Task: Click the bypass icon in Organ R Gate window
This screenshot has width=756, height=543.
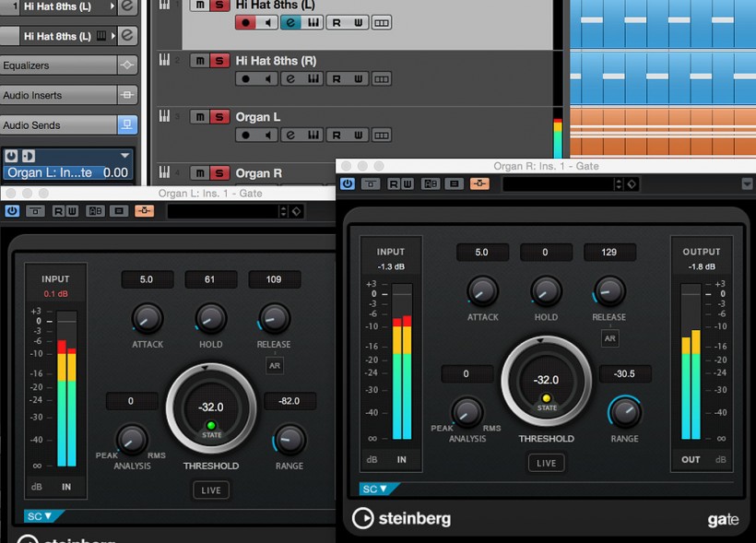Action: [371, 184]
